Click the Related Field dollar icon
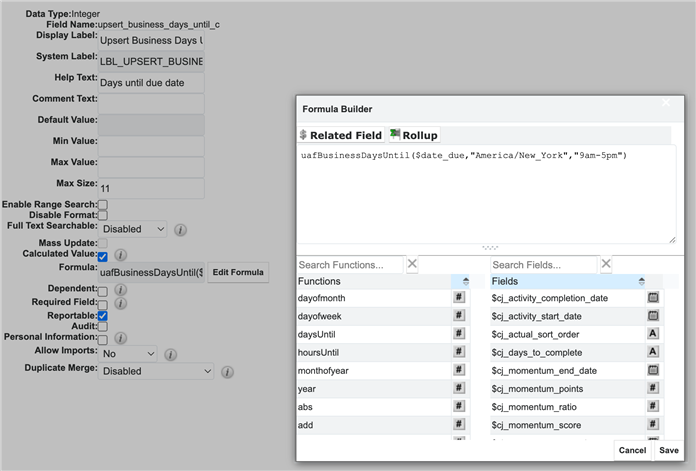The image size is (696, 471). [x=303, y=135]
